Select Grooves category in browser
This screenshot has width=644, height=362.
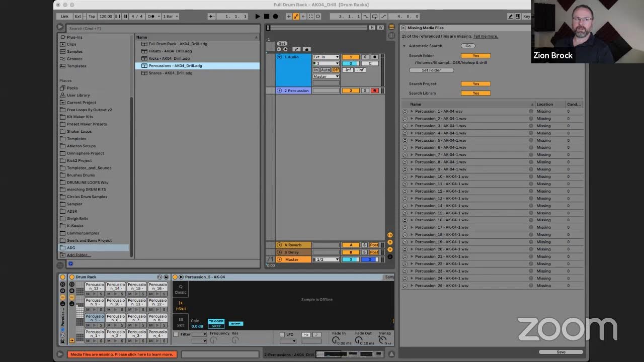click(74, 59)
